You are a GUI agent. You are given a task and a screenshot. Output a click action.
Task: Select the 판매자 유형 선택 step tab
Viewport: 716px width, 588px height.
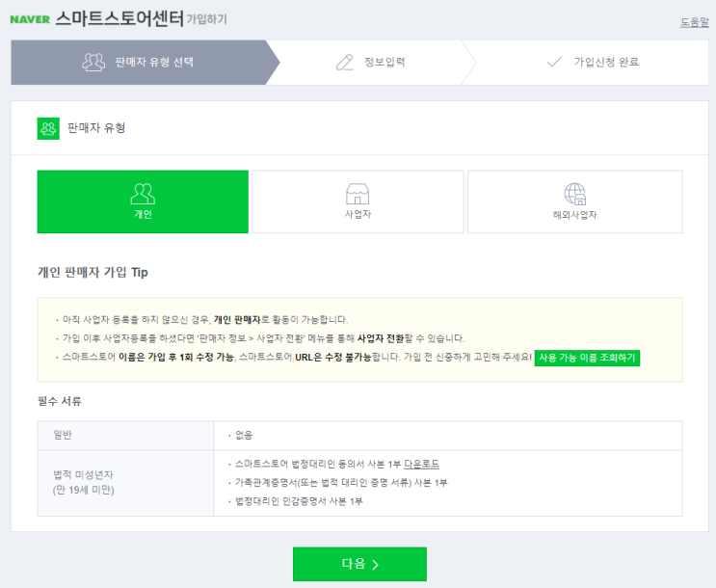(146, 62)
